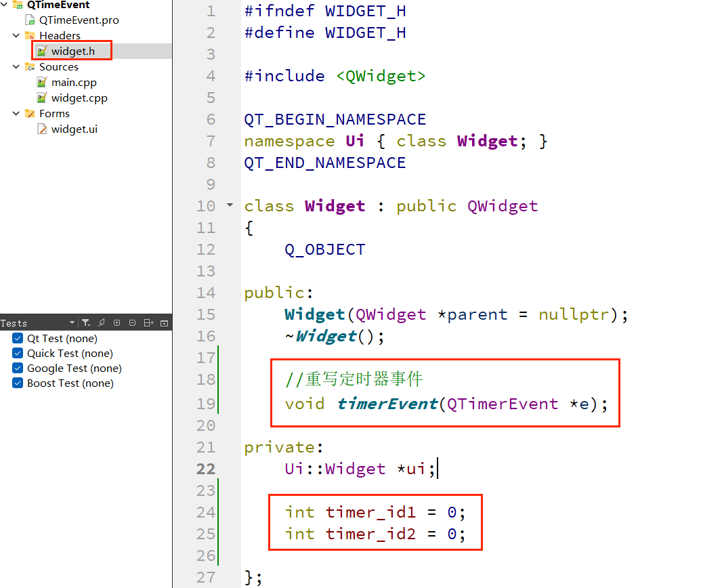Close the Tests side panel view
The width and height of the screenshot is (724, 588).
(164, 323)
